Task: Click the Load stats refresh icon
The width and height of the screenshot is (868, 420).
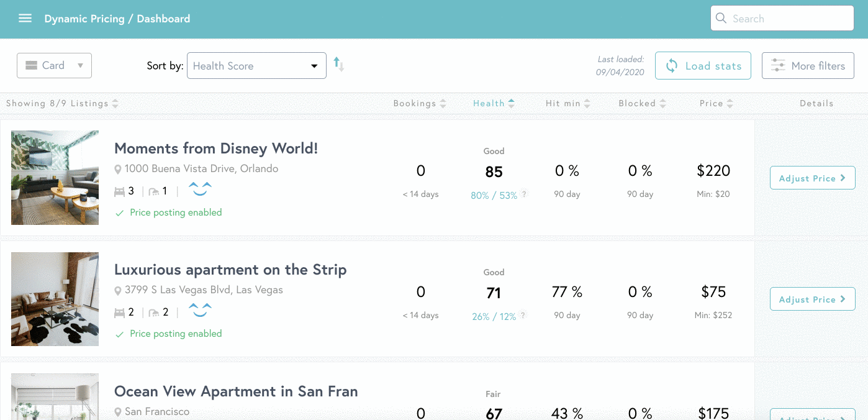Action: [x=672, y=66]
